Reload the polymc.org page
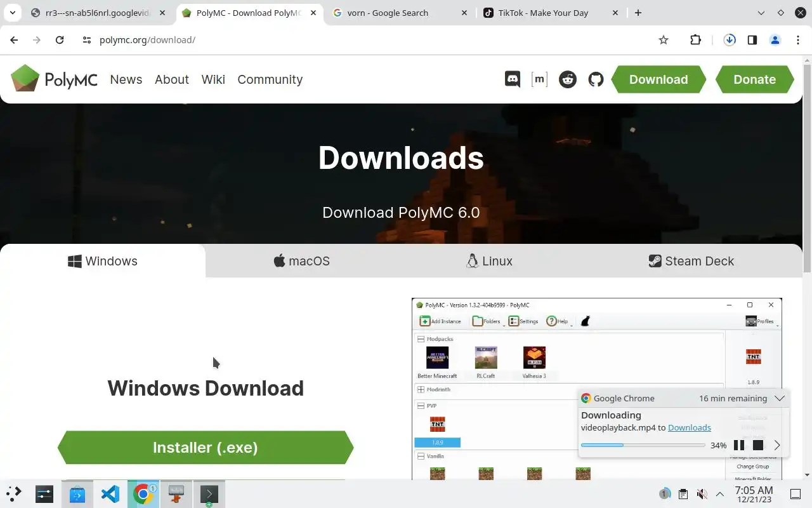This screenshot has height=508, width=812. [60, 40]
